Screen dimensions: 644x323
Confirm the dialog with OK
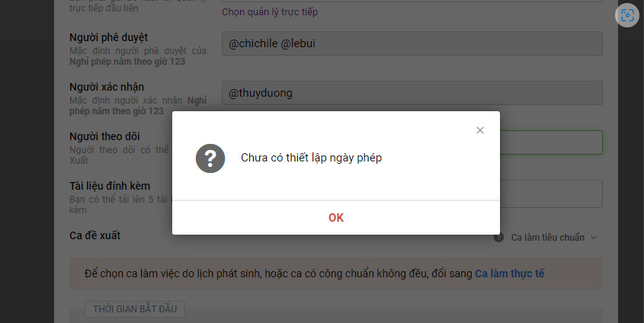[x=336, y=218]
